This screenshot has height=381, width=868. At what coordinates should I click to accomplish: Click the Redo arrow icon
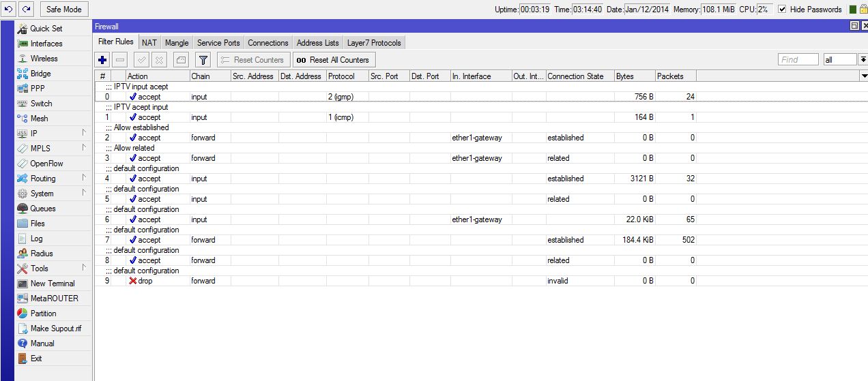[27, 9]
